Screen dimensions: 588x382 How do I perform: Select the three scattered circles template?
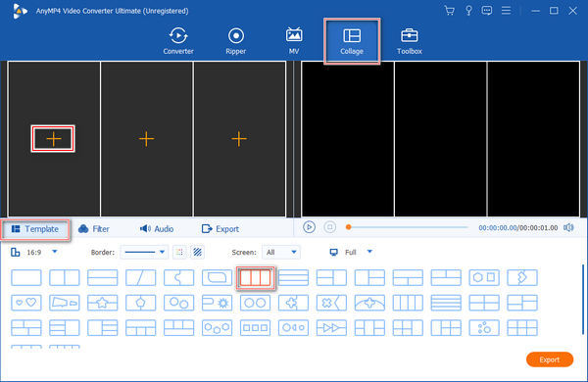coord(484,328)
